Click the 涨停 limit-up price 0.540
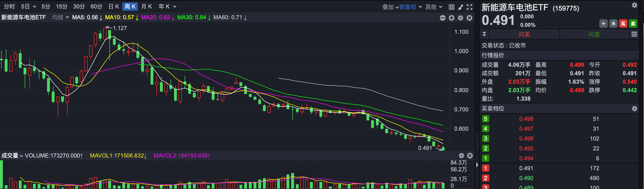This screenshot has width=644, height=189. [x=629, y=82]
